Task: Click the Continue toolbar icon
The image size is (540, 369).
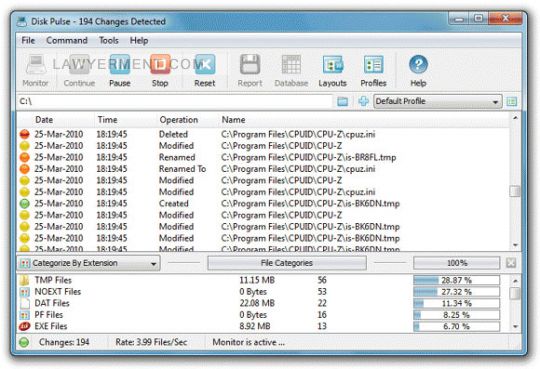Action: point(80,64)
